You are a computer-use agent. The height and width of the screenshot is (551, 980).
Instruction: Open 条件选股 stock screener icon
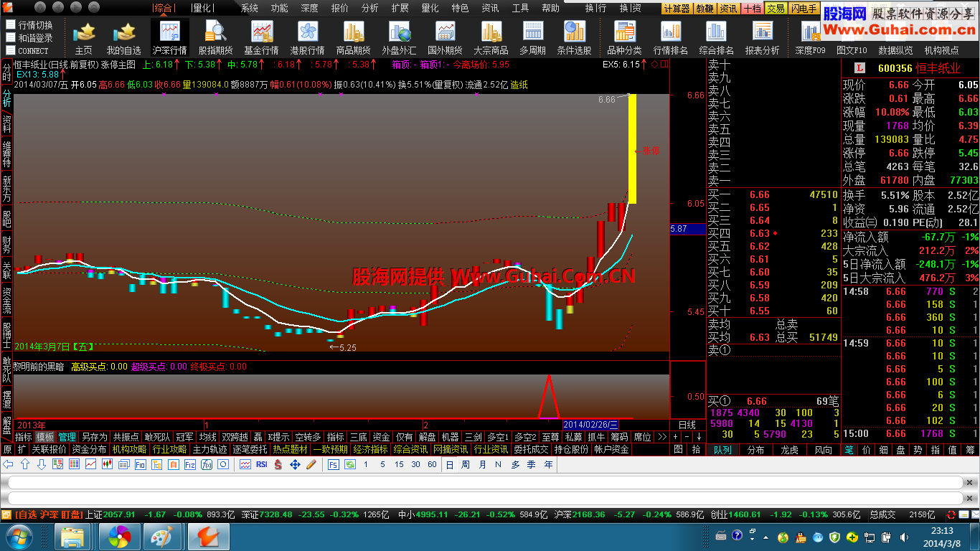[x=574, y=38]
